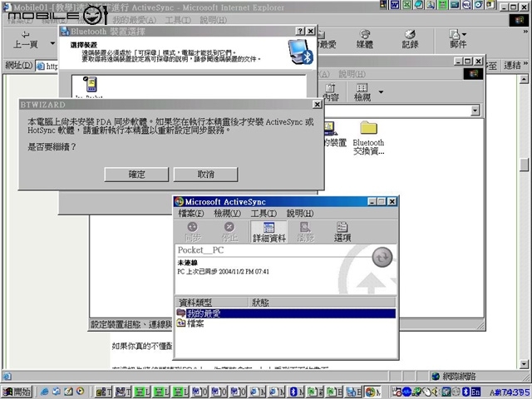This screenshot has width=532, height=399.
Task: Click the 檢視 icon in the Bluetooth Explorer window
Action: pos(362,92)
